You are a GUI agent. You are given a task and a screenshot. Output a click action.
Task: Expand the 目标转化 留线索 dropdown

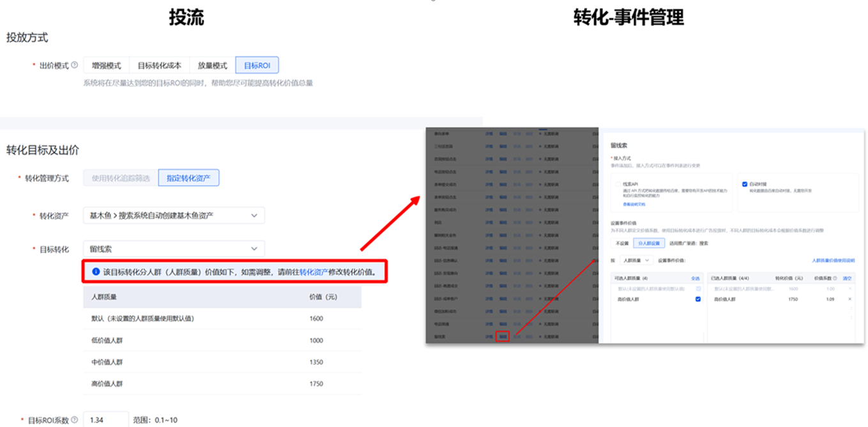click(x=174, y=249)
